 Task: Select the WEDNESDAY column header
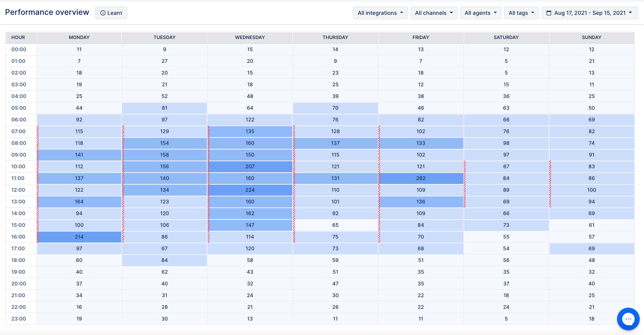250,37
